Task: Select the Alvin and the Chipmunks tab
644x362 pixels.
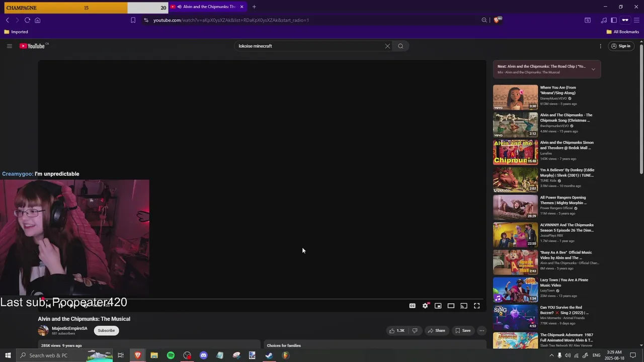Action: [x=207, y=7]
